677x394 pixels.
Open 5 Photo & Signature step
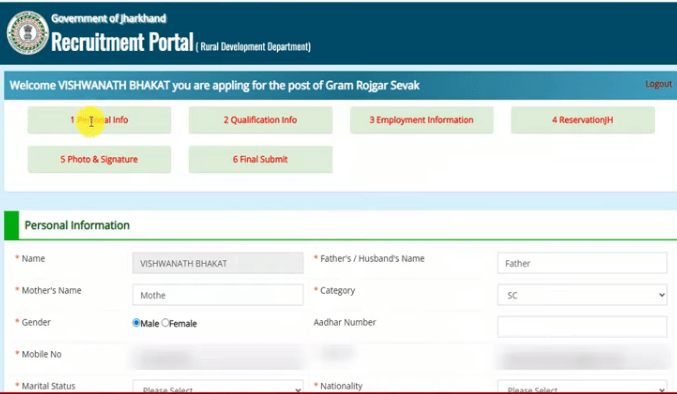pyautogui.click(x=99, y=159)
